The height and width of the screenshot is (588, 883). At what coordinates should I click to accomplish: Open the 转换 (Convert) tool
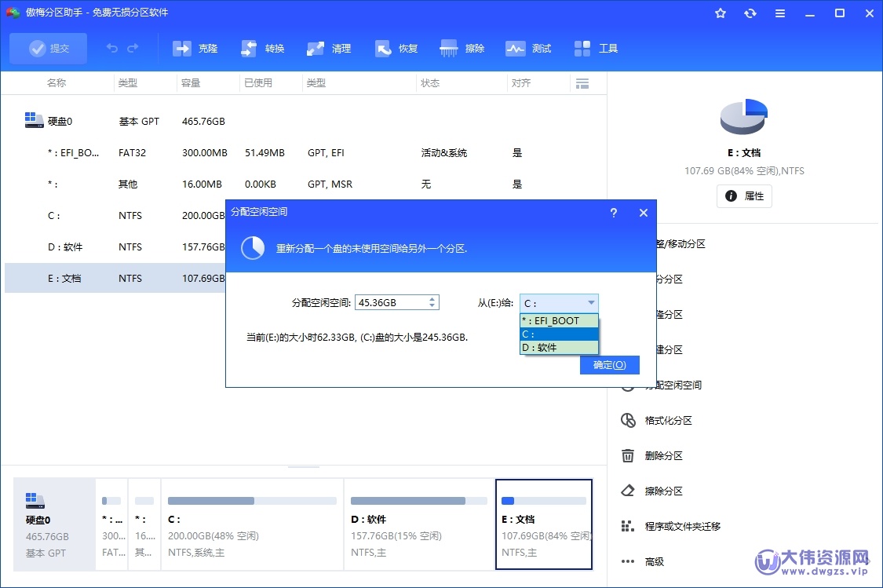click(262, 48)
